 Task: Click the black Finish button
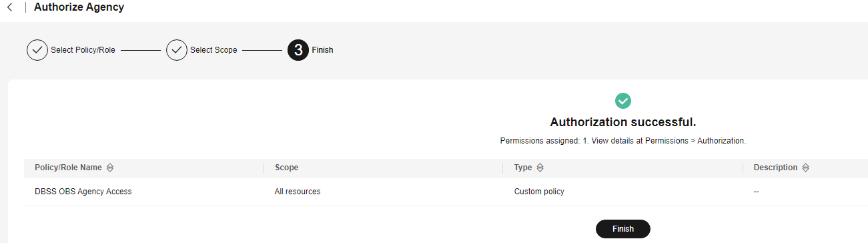point(623,228)
